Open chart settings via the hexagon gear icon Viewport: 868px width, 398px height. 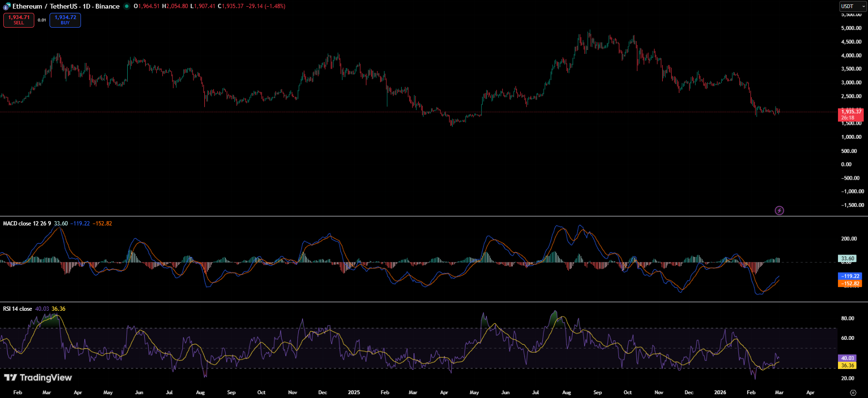tap(853, 393)
